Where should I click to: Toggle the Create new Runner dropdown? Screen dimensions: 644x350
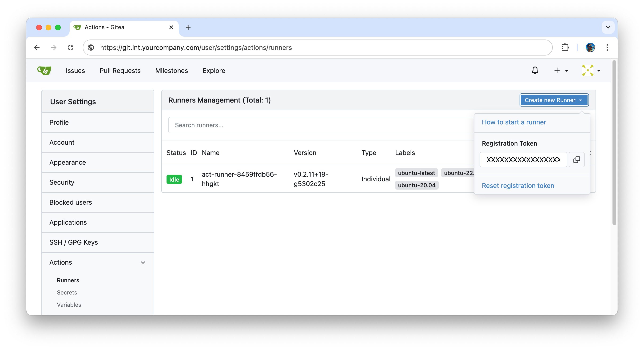click(554, 100)
